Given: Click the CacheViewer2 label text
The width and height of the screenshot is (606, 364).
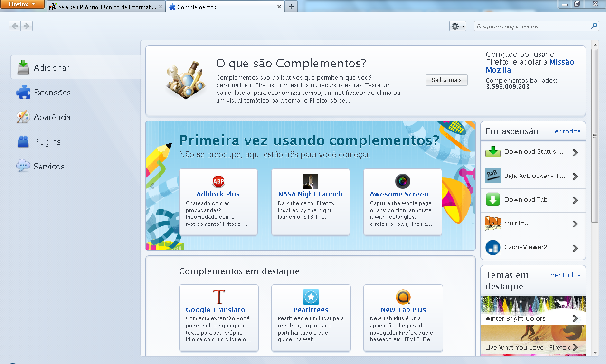Looking at the screenshot, I should point(526,247).
